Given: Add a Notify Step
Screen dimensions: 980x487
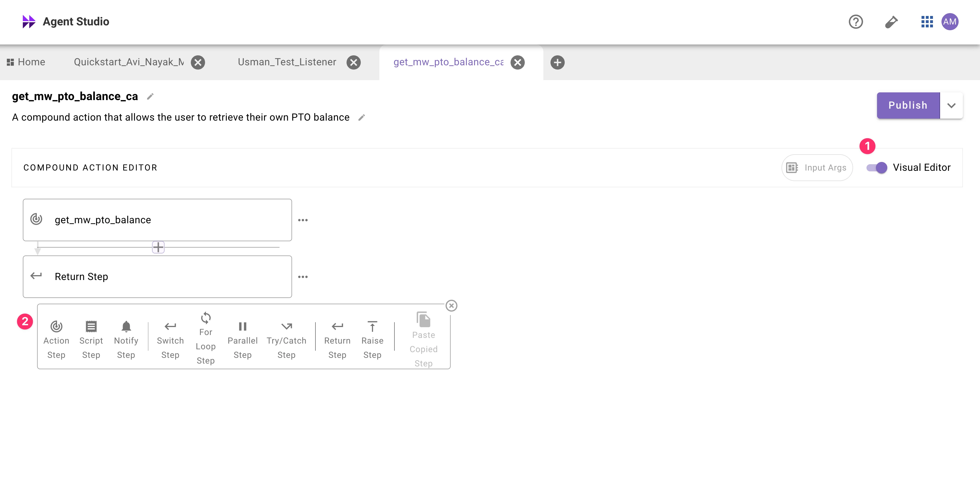Looking at the screenshot, I should coord(126,339).
